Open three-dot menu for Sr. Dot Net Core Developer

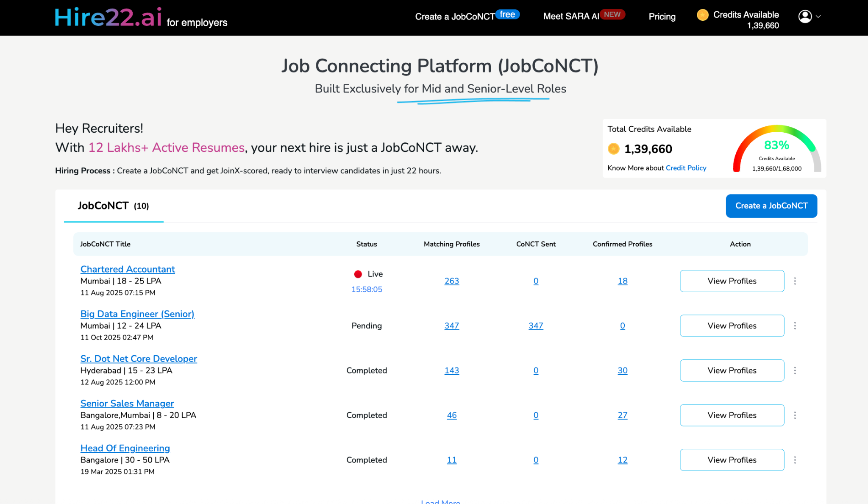click(795, 370)
